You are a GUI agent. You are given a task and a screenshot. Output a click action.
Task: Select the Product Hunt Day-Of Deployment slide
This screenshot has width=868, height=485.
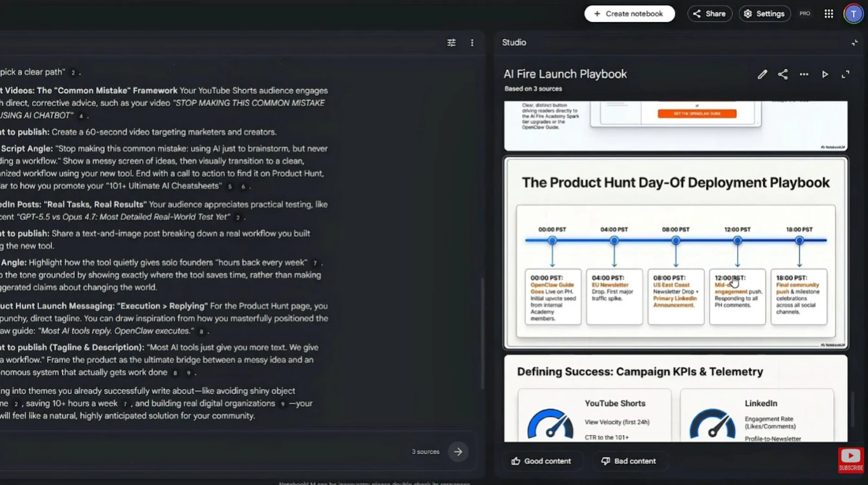(675, 253)
